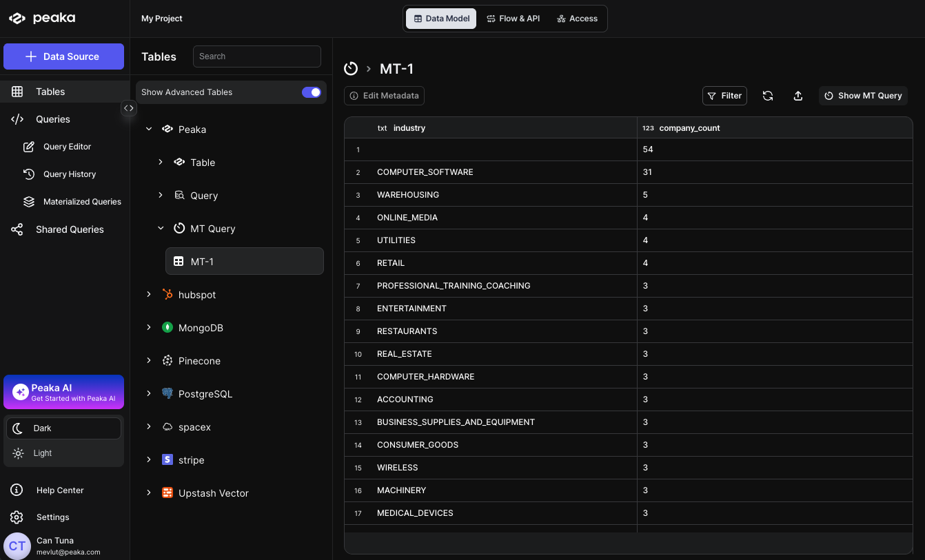The image size is (925, 560).
Task: Add a new Data Source
Action: 63,56
